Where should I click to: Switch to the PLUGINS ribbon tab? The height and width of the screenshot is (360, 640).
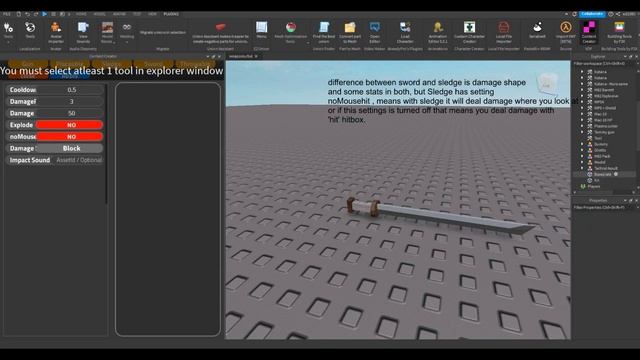pos(171,14)
